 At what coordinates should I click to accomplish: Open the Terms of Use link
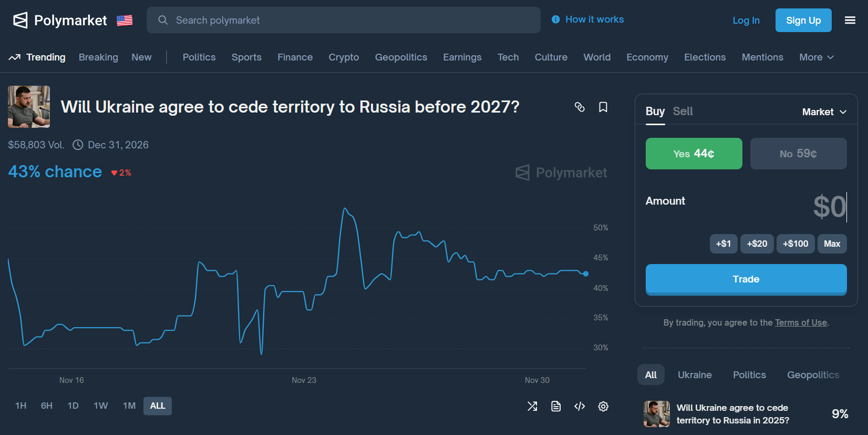801,323
